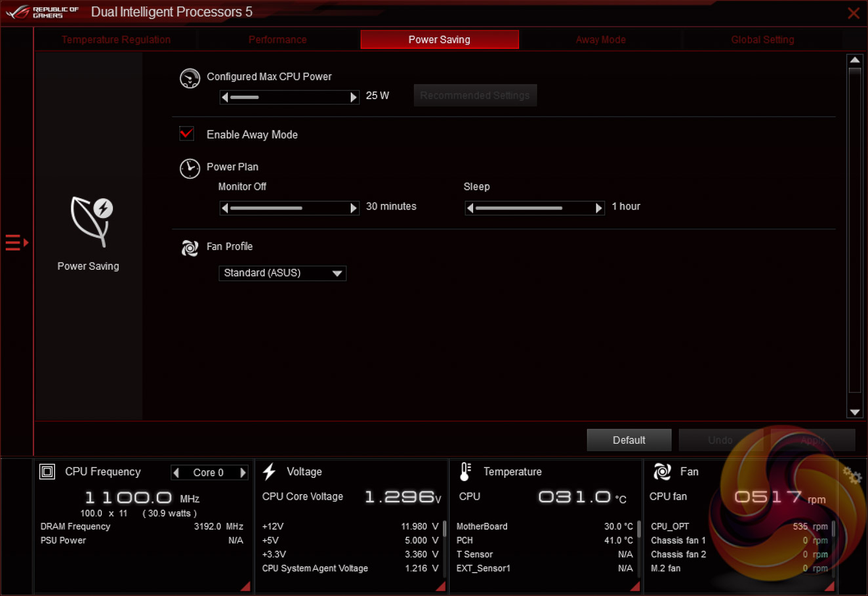Screen dimensions: 868x596
Task: Click the Fan panel's fan icon
Action: 663,471
